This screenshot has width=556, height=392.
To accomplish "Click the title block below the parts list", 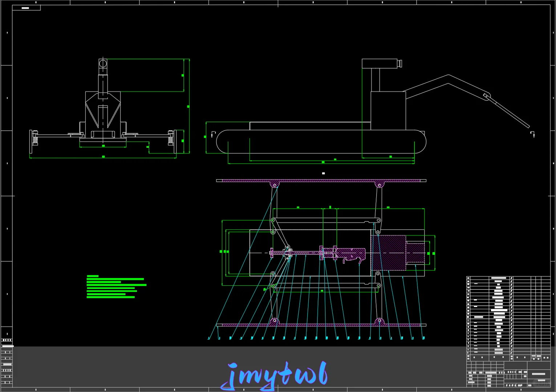I will click(508, 374).
